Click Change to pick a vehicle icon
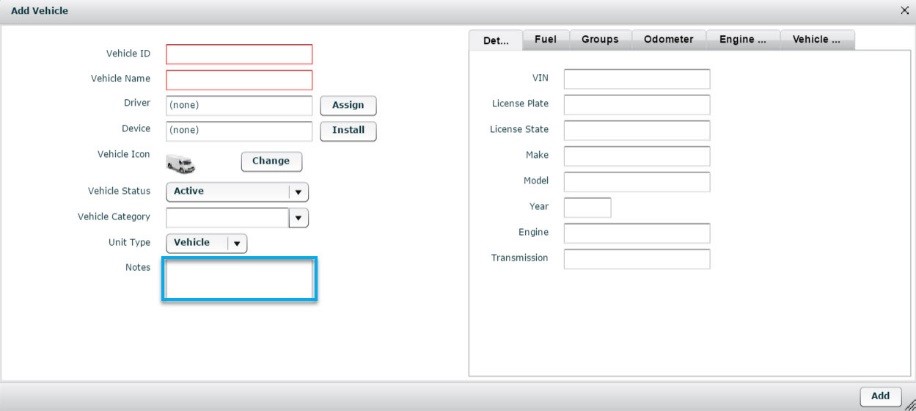Screen dimensions: 916x411 271,161
